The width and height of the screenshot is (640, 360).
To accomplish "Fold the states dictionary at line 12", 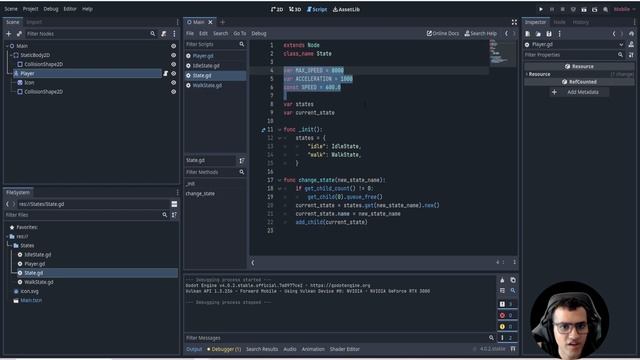I will (280, 138).
